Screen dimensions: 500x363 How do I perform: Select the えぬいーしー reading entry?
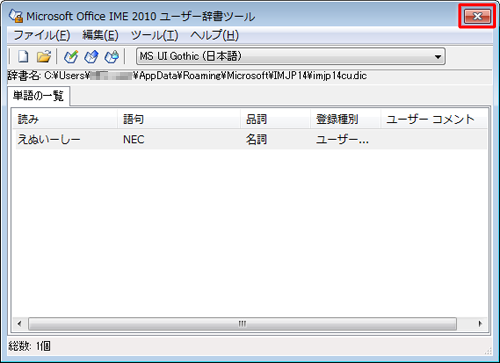tap(49, 139)
